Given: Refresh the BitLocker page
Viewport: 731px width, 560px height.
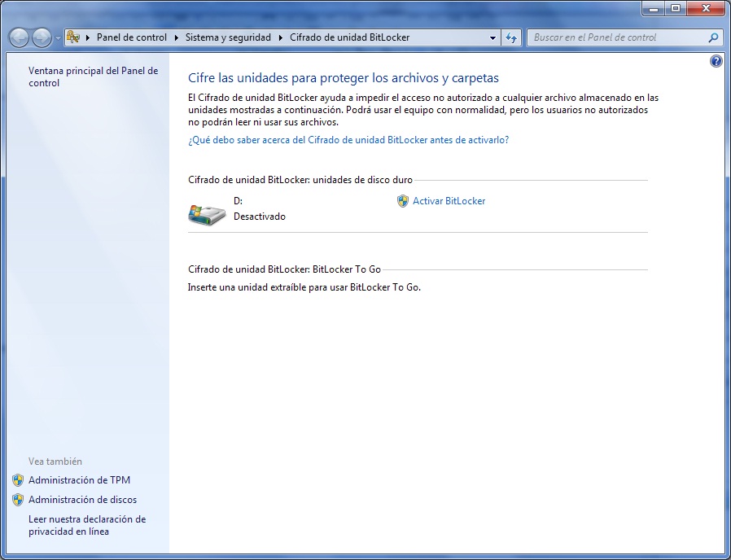Looking at the screenshot, I should click(x=511, y=37).
